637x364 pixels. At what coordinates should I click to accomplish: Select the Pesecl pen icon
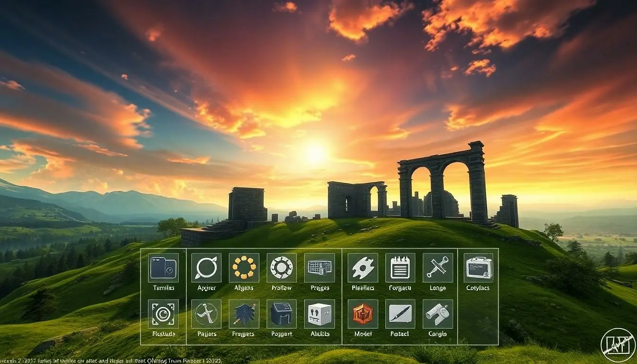click(400, 314)
